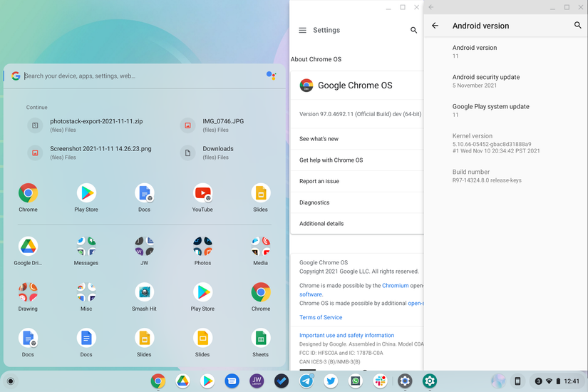
Task: Open Twitter from the shelf
Action: click(x=331, y=381)
